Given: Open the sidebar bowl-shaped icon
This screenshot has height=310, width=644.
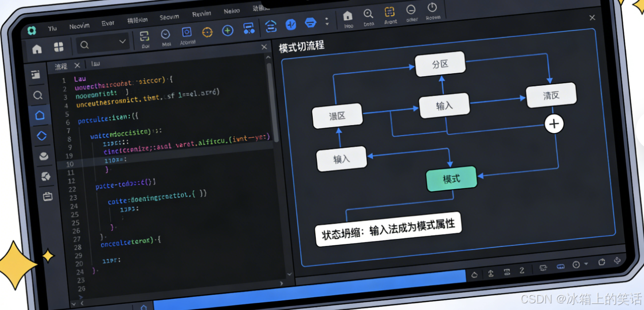Looking at the screenshot, I should 44,156.
